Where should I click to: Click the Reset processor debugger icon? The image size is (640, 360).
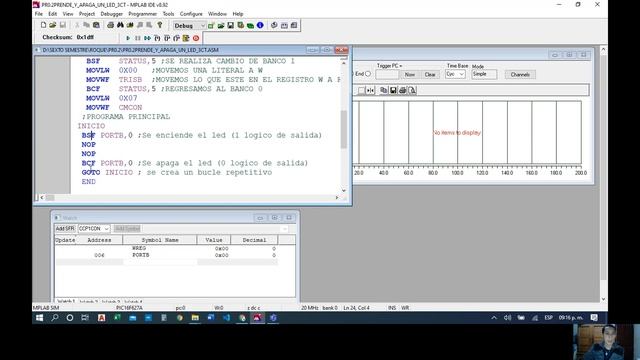coord(186,38)
